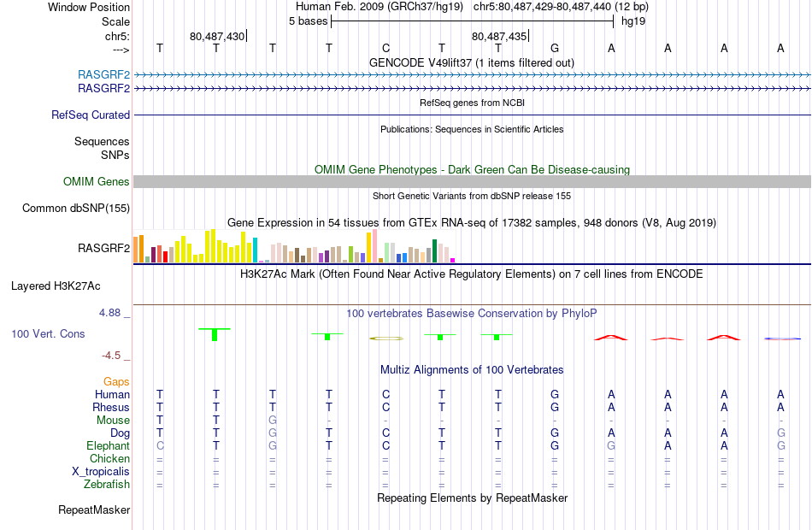Click the 80,487,430 position marker
Image resolution: width=812 pixels, height=530 pixels.
217,36
